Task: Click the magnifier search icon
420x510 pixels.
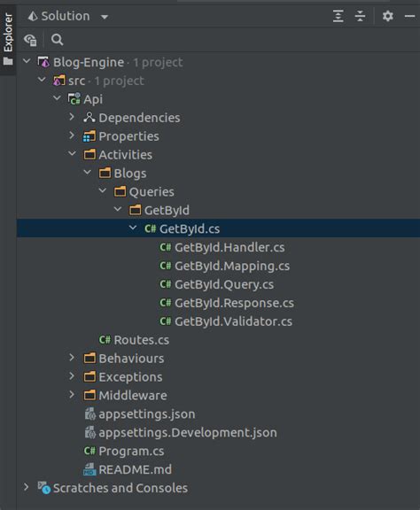Action: point(57,40)
